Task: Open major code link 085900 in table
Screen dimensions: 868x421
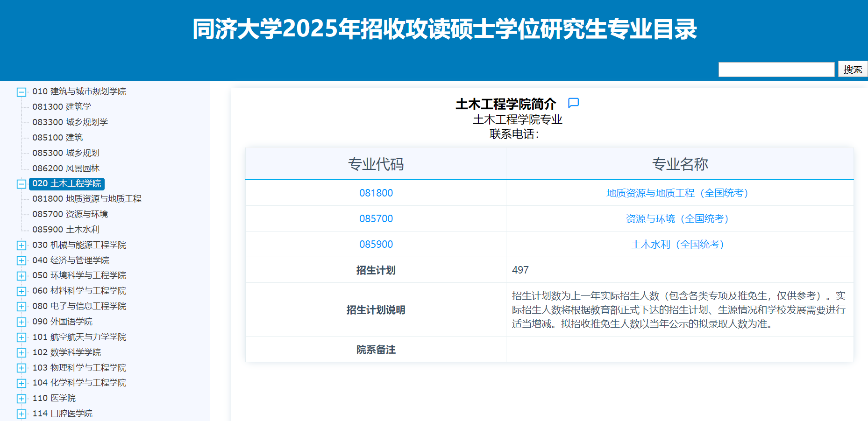Action: point(376,244)
